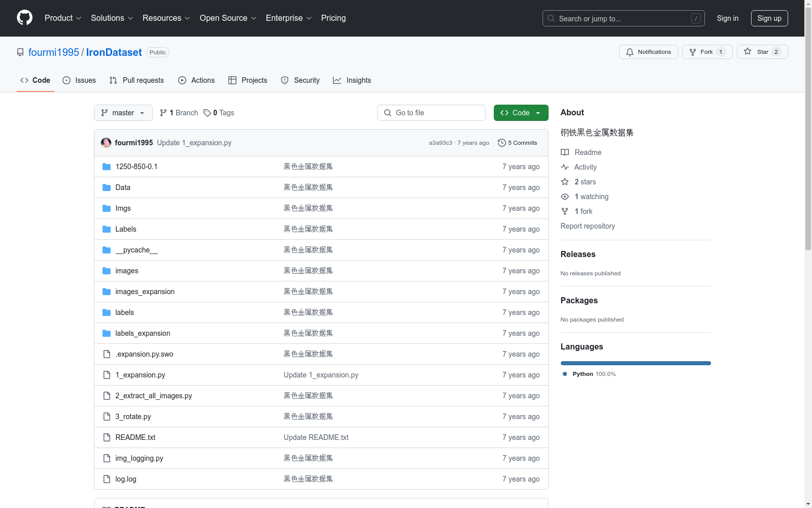Click the repository book icon beside fourmi1995
This screenshot has height=508, width=812.
pos(20,52)
